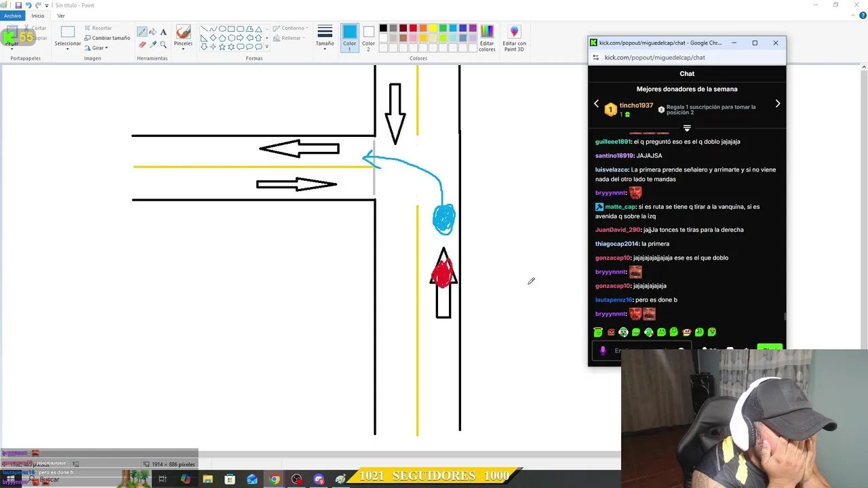Image resolution: width=868 pixels, height=488 pixels.
Task: Click the Pinceles brush icon
Action: (x=183, y=32)
